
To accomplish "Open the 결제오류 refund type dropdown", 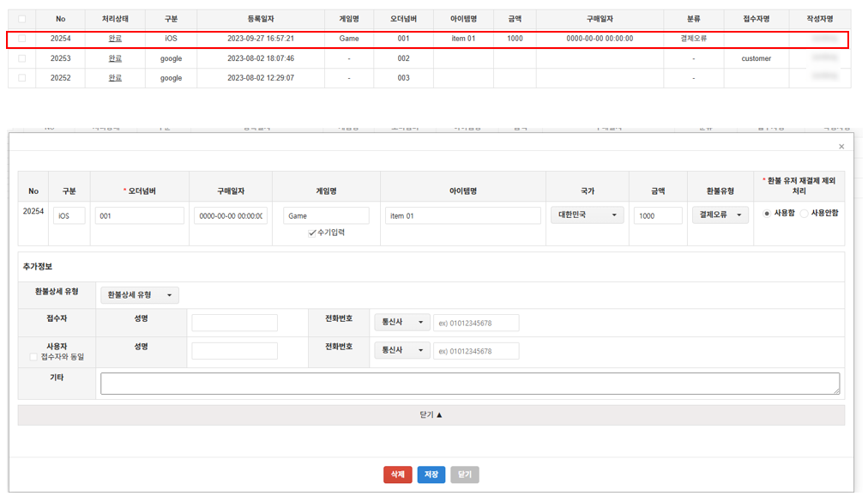I will pyautogui.click(x=720, y=215).
